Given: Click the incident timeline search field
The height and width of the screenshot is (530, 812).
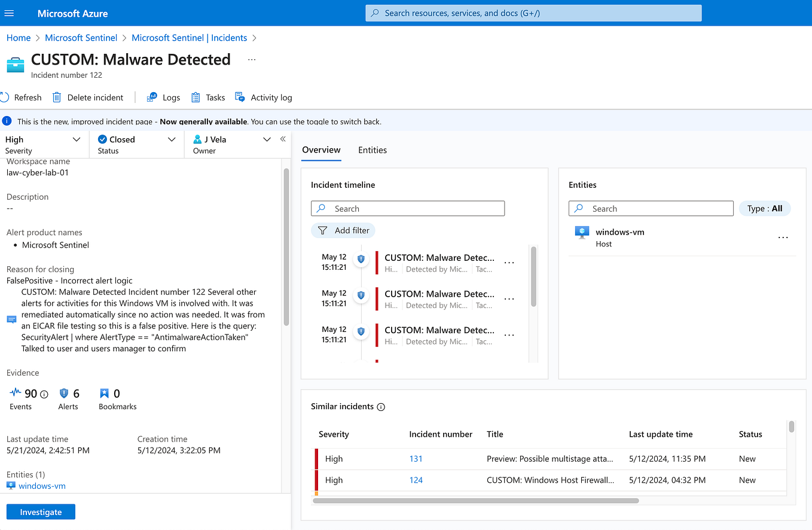Looking at the screenshot, I should point(407,208).
